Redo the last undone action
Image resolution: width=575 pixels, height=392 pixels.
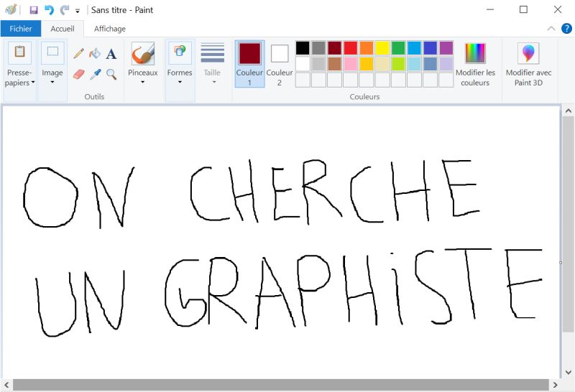[x=65, y=10]
